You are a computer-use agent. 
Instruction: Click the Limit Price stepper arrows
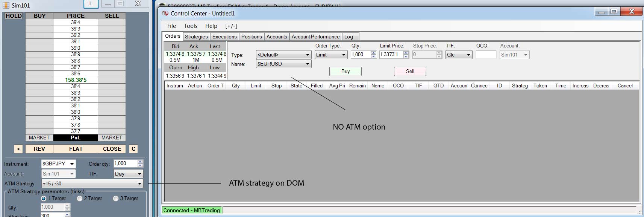pyautogui.click(x=406, y=55)
